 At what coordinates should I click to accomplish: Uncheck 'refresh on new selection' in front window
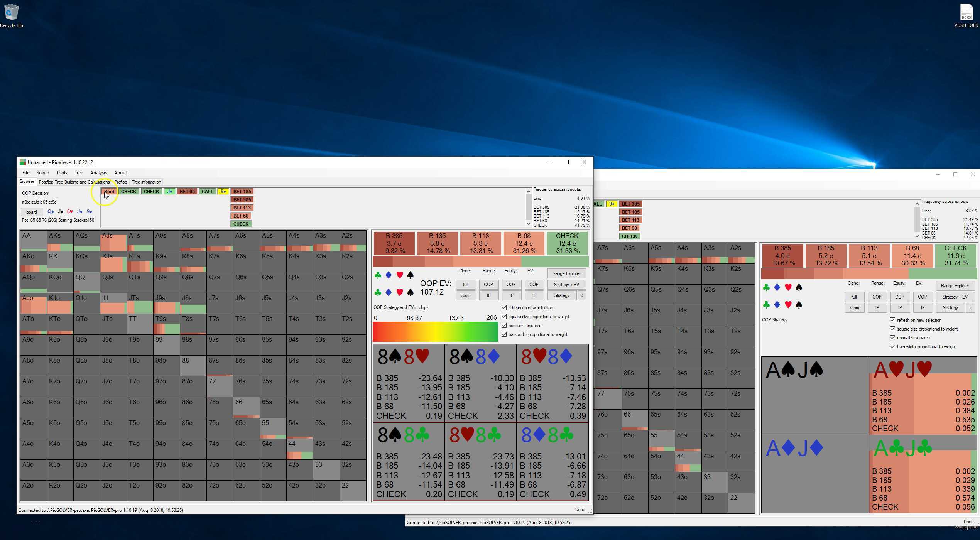point(504,308)
